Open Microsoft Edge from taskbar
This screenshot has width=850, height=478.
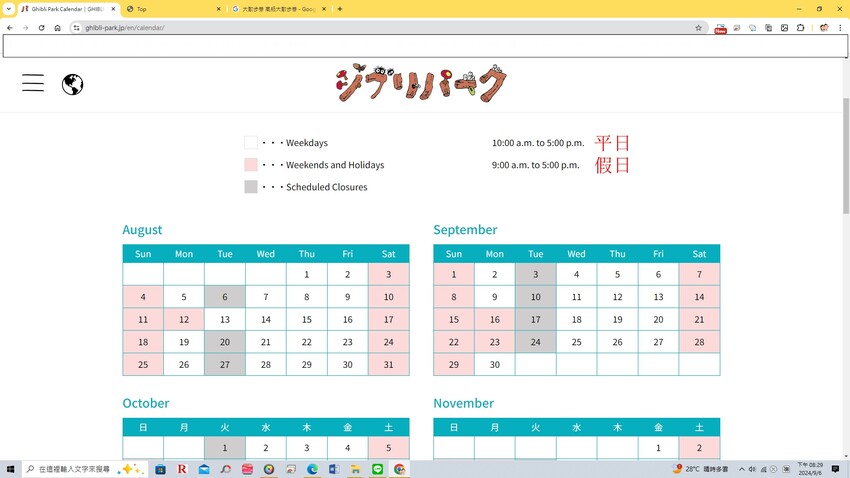[312, 469]
